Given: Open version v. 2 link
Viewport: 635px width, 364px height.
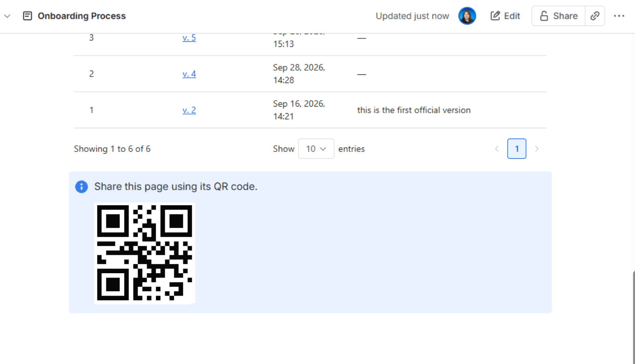Looking at the screenshot, I should point(189,110).
